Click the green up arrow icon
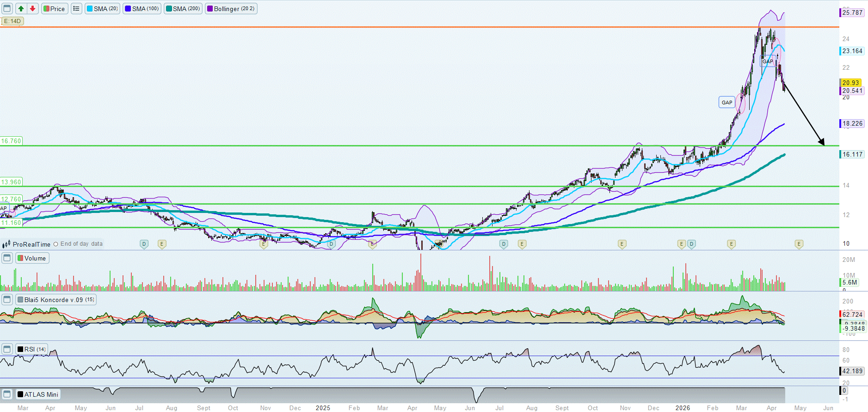This screenshot has width=868, height=412. coord(21,9)
